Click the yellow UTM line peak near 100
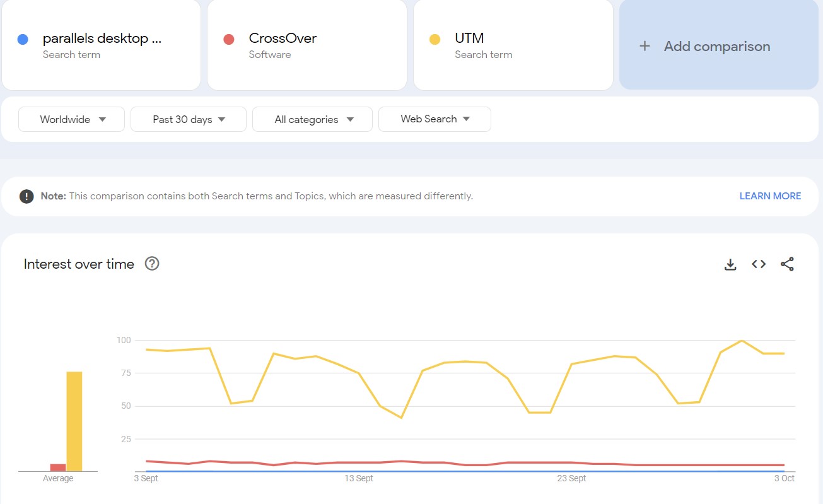The image size is (823, 504). (742, 341)
